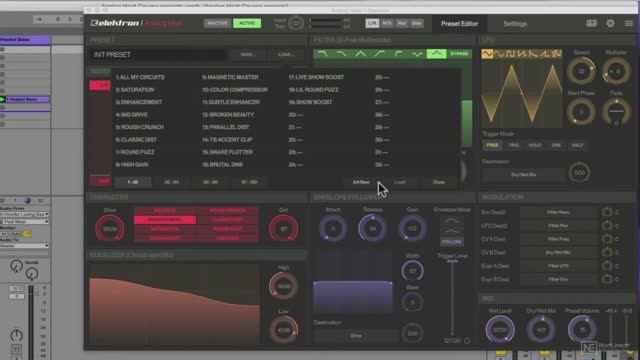This screenshot has height=360, width=640.
Task: Select TRIG trigger mode
Action: tap(514, 145)
